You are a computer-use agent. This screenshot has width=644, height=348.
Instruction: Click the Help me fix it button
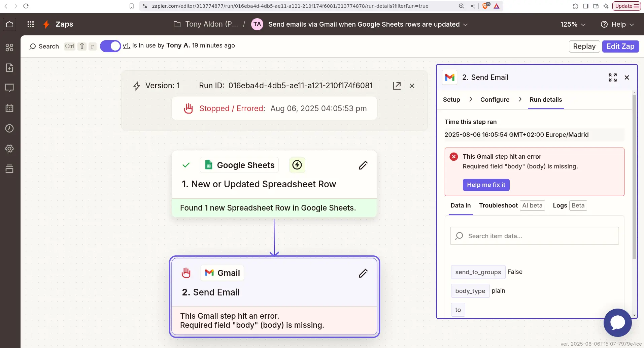[486, 185]
